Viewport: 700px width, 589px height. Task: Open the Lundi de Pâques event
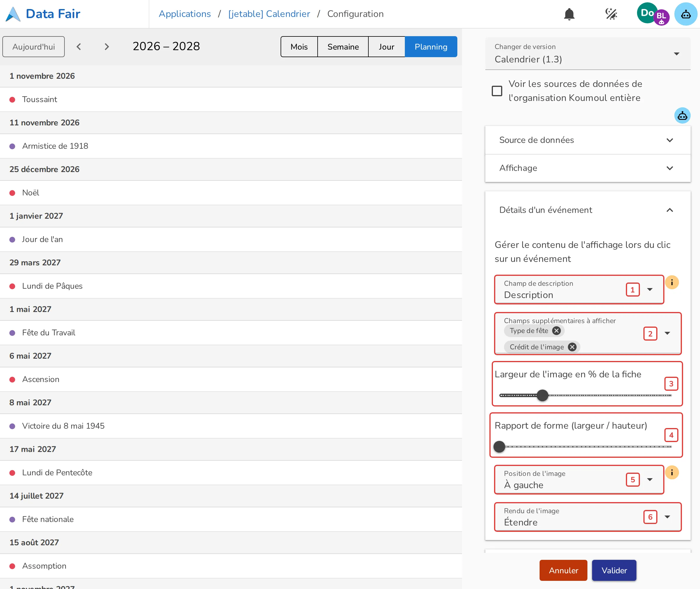point(231,286)
